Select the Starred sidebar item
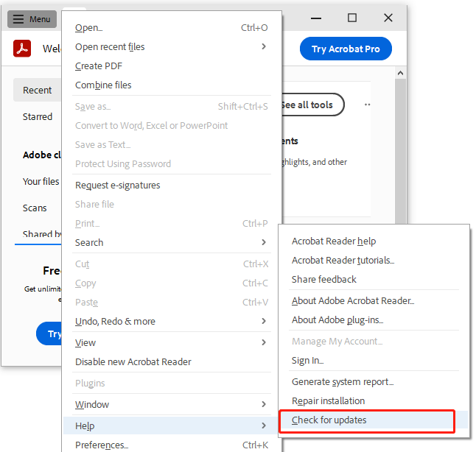The image size is (476, 452). tap(38, 117)
